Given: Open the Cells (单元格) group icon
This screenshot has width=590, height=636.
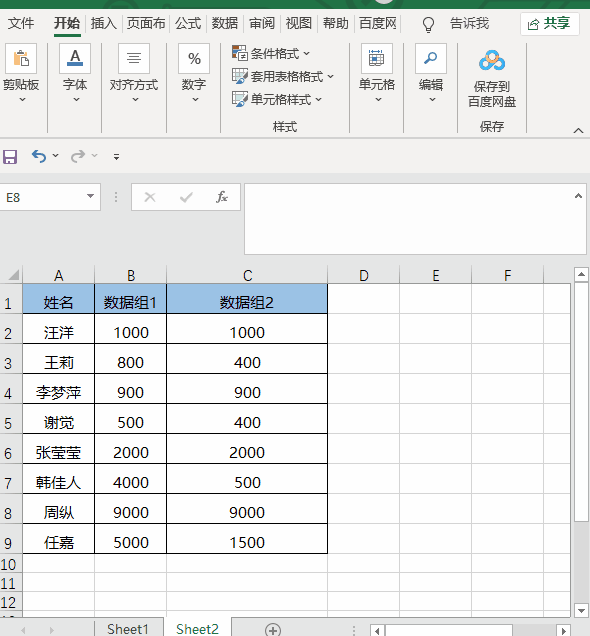Looking at the screenshot, I should click(377, 59).
